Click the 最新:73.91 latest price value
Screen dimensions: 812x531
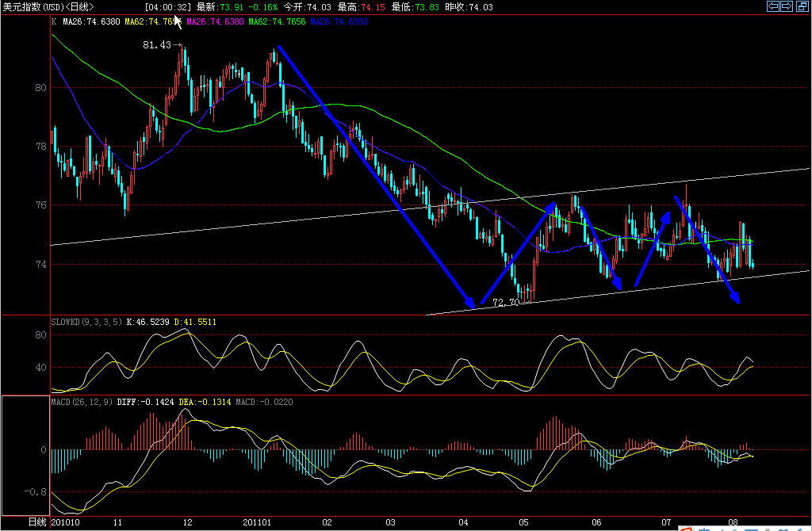click(220, 7)
